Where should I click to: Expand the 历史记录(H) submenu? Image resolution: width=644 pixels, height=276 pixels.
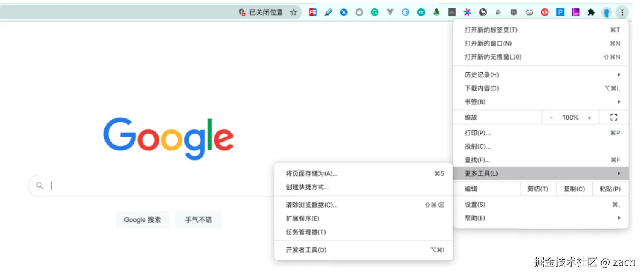point(541,75)
